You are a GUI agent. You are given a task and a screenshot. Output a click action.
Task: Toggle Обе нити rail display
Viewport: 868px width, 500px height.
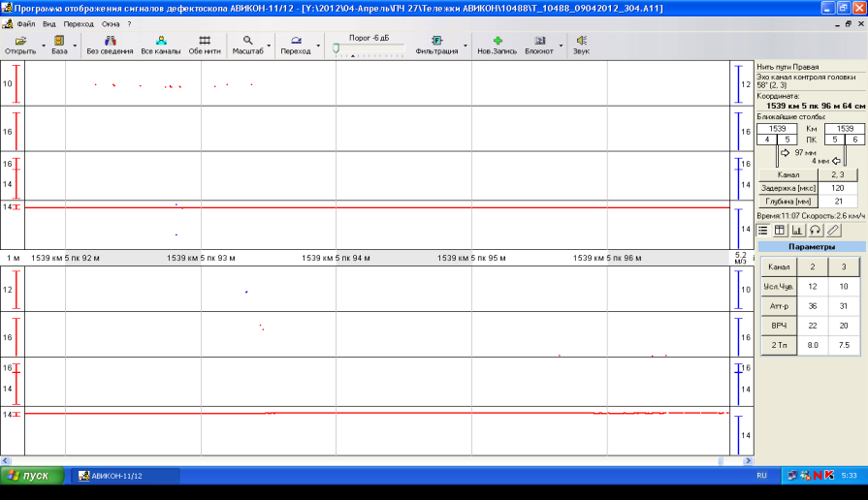pyautogui.click(x=205, y=45)
